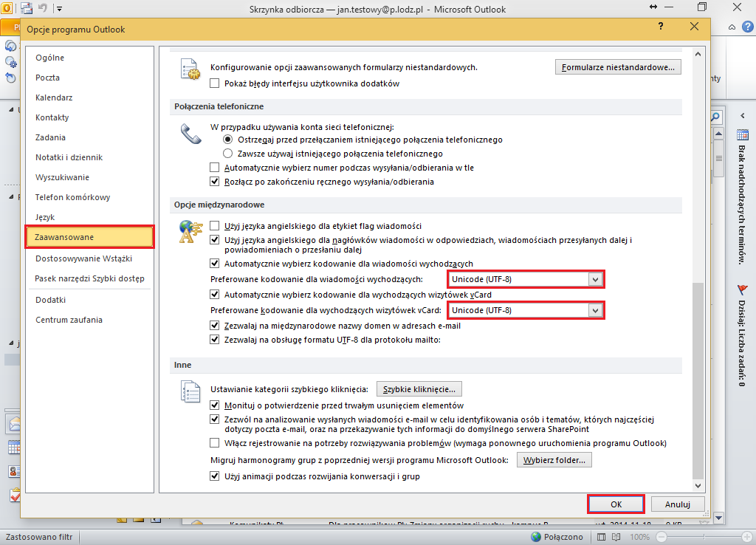This screenshot has height=545, width=756.
Task: Confirm options with OK button
Action: point(616,504)
